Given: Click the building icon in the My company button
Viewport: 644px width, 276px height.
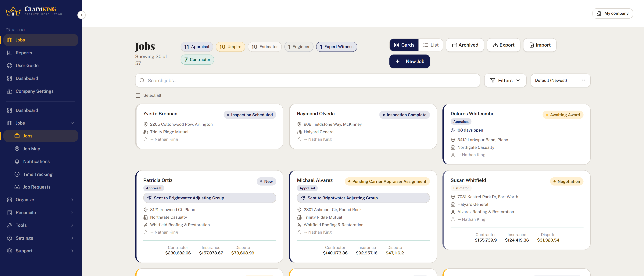Looking at the screenshot, I should [599, 13].
